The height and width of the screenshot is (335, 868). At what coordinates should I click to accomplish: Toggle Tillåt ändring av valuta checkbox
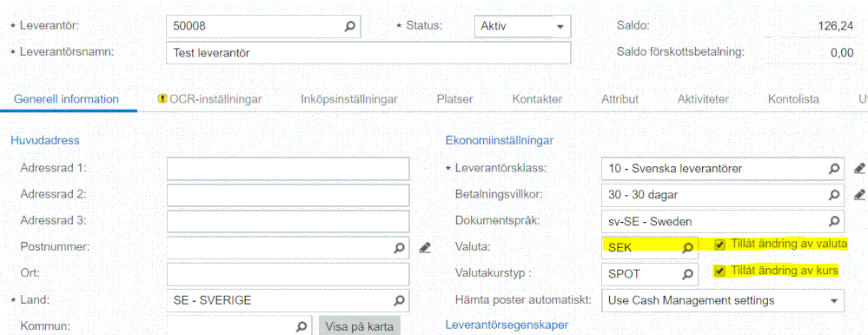pyautogui.click(x=719, y=244)
